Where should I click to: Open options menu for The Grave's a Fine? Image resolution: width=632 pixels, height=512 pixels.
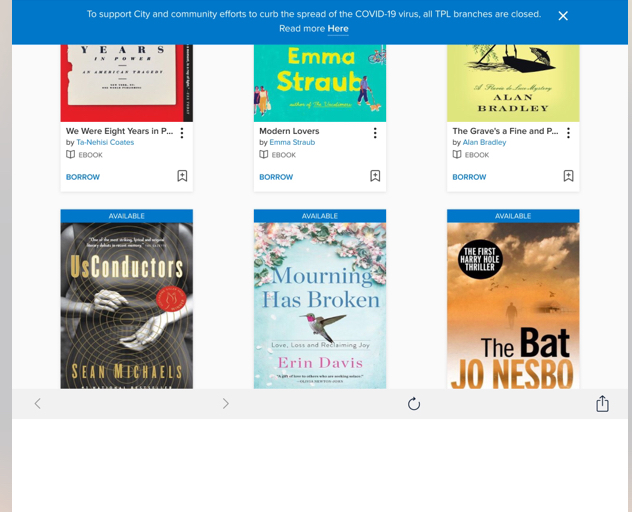[568, 133]
